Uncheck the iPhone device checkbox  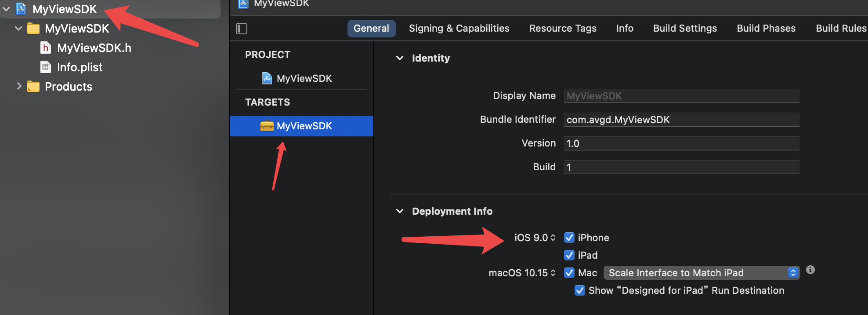tap(569, 238)
